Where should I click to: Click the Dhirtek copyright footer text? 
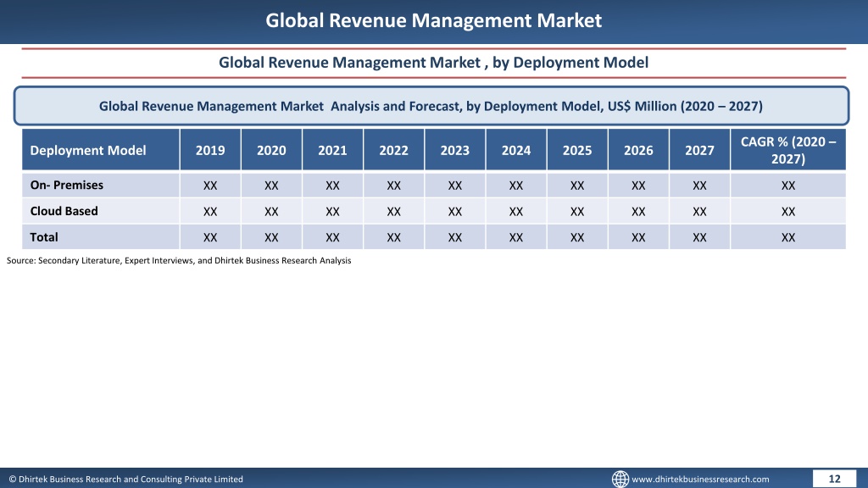[125, 480]
